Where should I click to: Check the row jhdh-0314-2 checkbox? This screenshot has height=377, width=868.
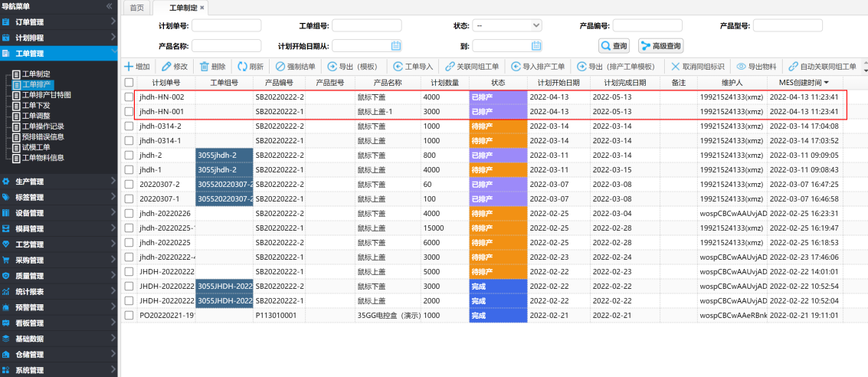(x=129, y=126)
